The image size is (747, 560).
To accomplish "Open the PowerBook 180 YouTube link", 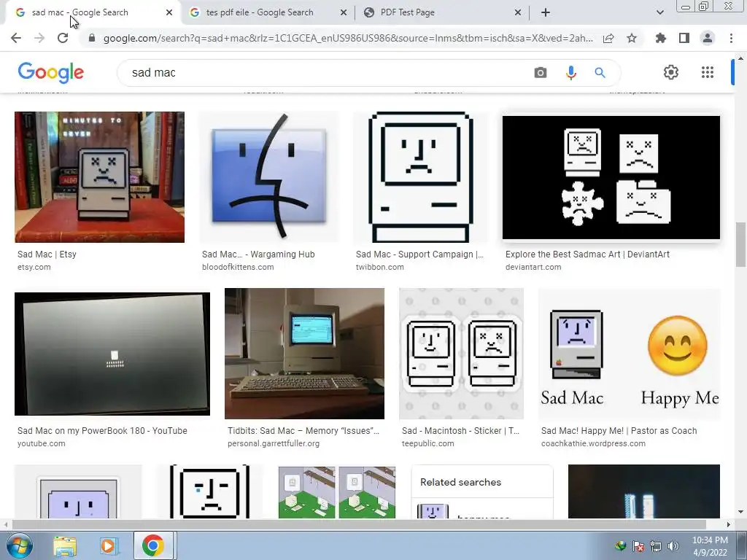I will click(x=102, y=430).
